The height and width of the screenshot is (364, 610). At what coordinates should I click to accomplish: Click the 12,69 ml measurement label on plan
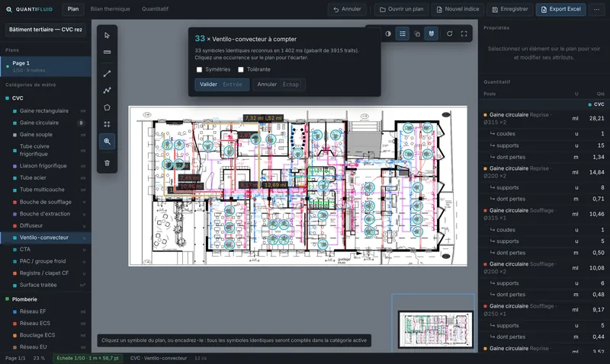tap(275, 185)
